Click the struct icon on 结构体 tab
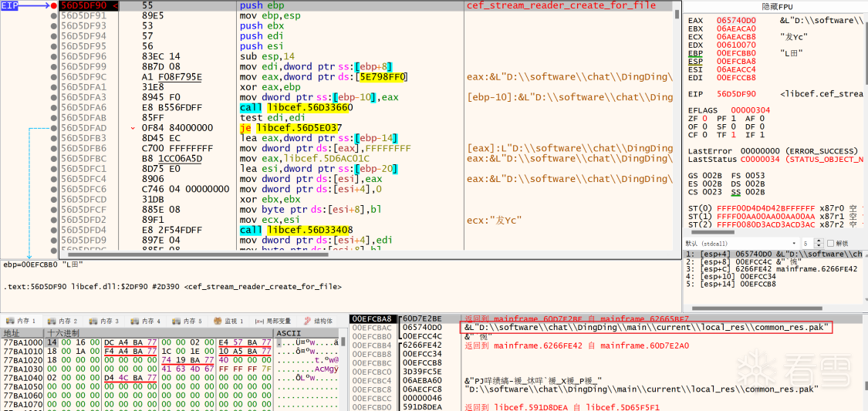The width and height of the screenshot is (868, 411). tap(307, 321)
